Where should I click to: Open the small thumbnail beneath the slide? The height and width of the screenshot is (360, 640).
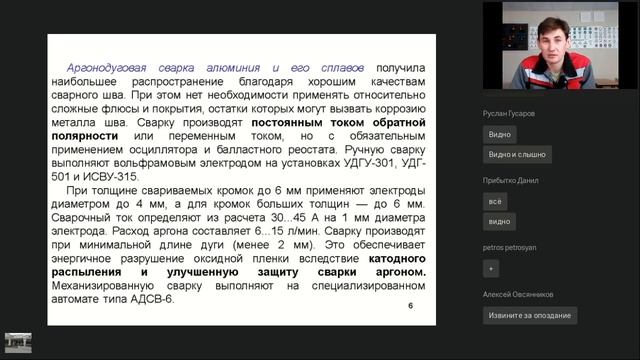coord(18,343)
